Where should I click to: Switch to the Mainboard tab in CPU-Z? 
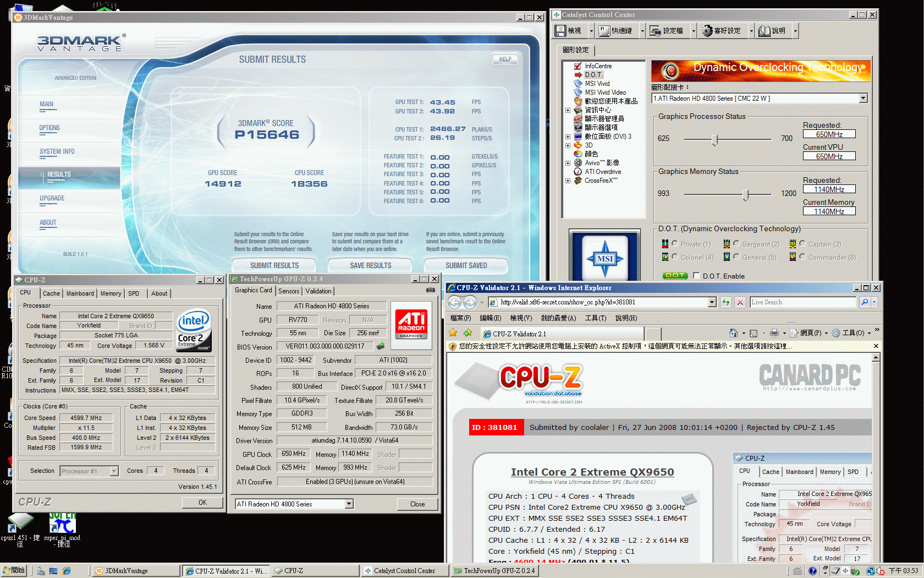pos(80,293)
